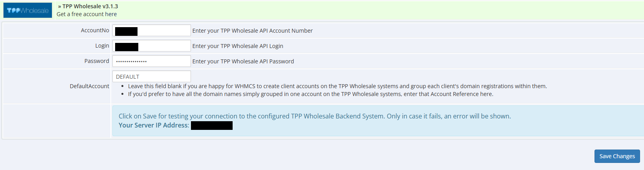Image resolution: width=644 pixels, height=170 pixels.
Task: Click into the Password field
Action: [152, 61]
